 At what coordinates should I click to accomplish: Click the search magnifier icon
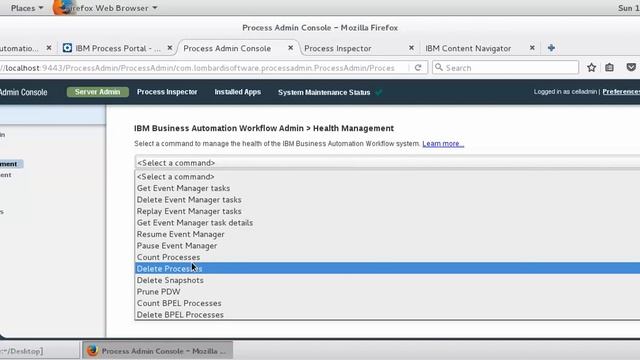click(x=439, y=67)
